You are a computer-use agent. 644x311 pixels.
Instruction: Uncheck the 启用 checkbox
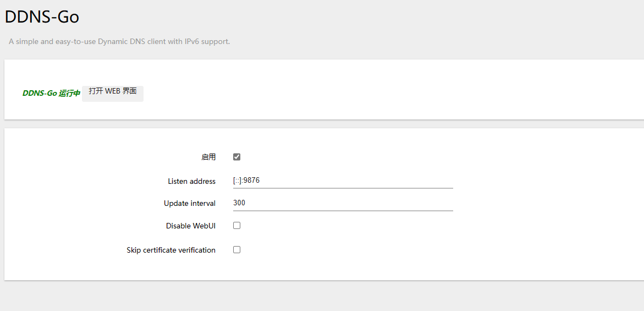[236, 157]
